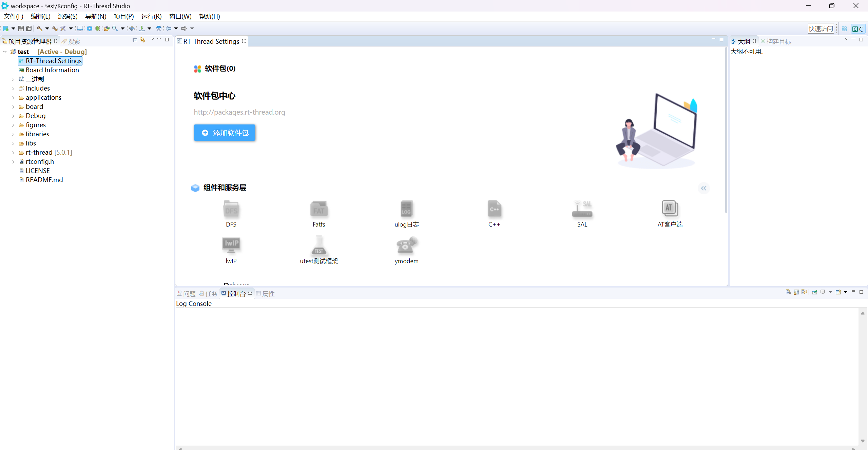This screenshot has height=450, width=868.
Task: Click the back navigation arrow icon
Action: [169, 28]
